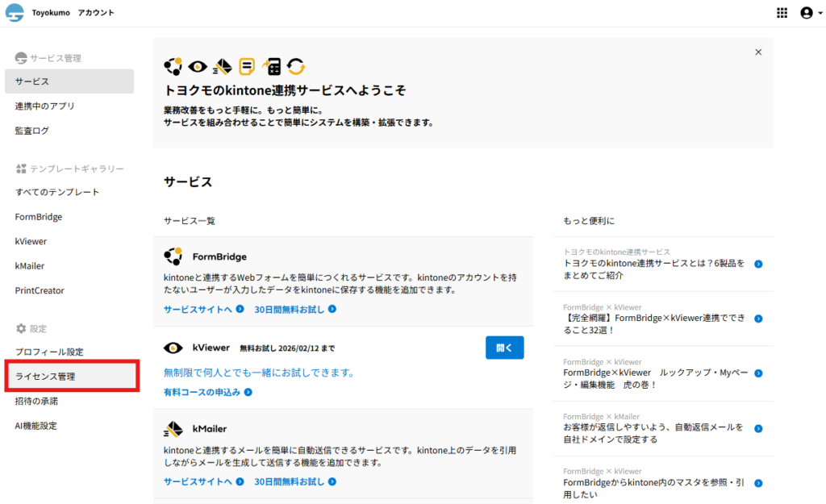Go to すべてのテンプレート in sidebar
The image size is (826, 504).
click(57, 192)
